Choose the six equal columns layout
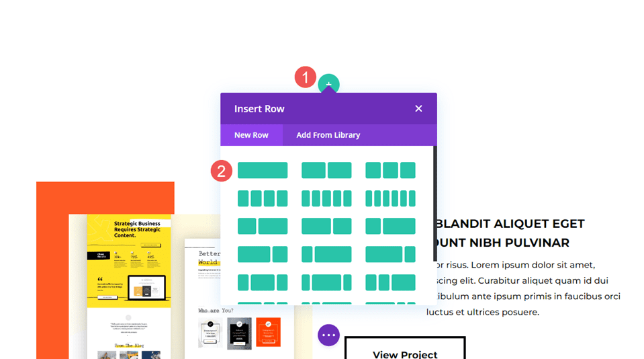 coord(390,198)
